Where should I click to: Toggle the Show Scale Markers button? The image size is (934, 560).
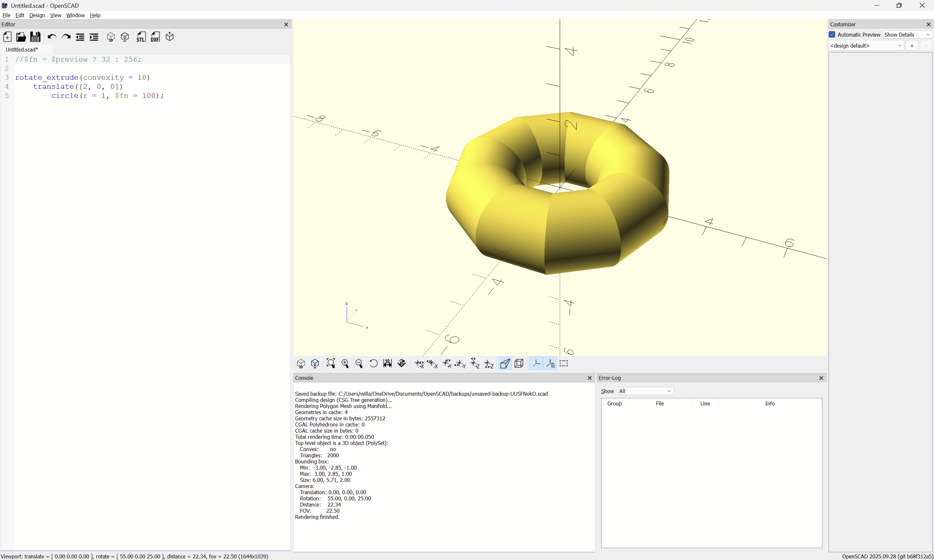[x=550, y=363]
